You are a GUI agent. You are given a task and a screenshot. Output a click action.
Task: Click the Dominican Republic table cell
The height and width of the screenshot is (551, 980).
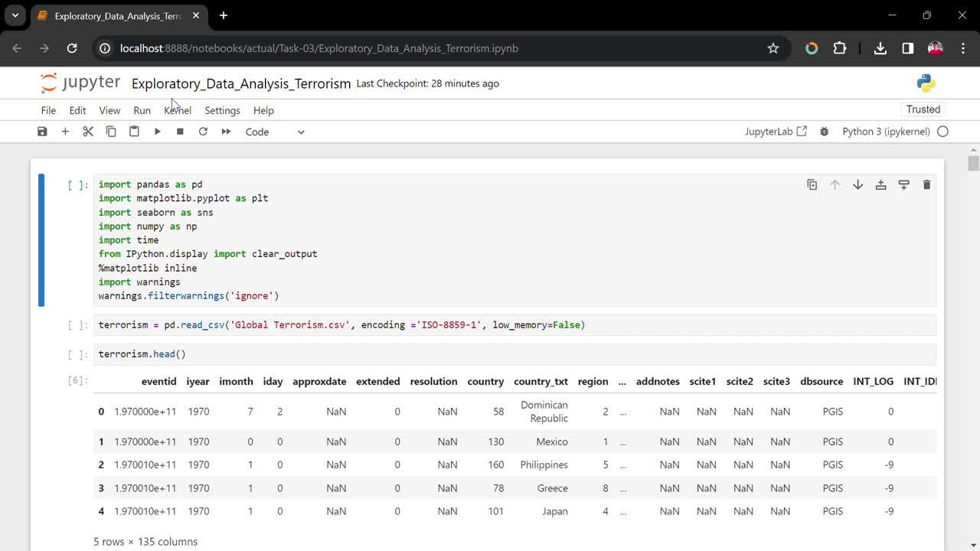[x=544, y=412]
